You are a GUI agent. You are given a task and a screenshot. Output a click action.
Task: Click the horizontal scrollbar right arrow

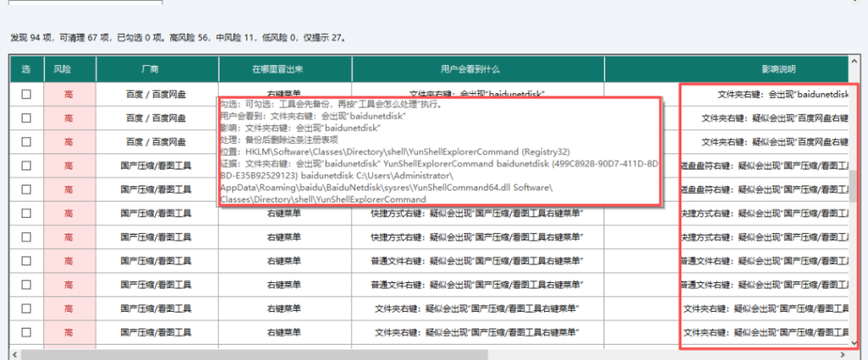coord(843,354)
